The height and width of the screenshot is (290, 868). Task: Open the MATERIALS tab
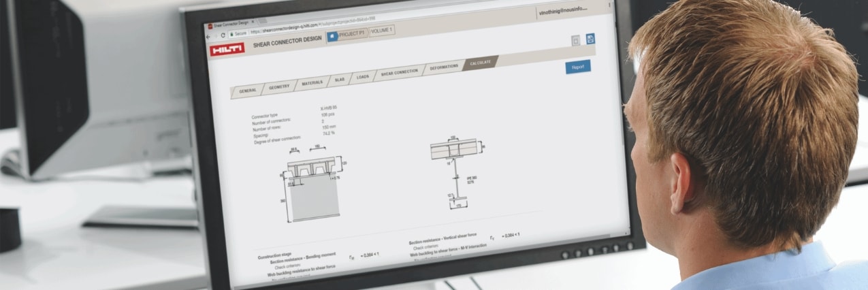point(312,83)
